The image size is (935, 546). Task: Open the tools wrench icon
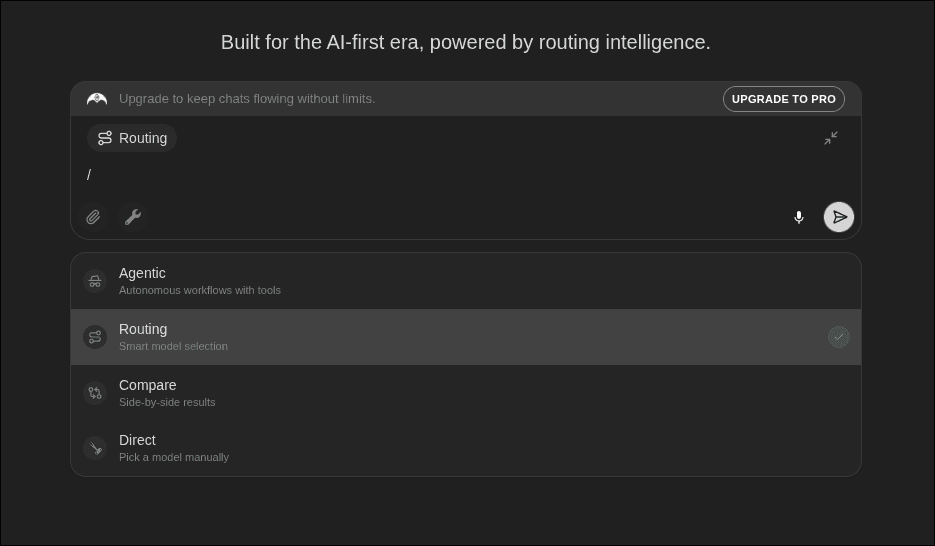[x=133, y=217]
